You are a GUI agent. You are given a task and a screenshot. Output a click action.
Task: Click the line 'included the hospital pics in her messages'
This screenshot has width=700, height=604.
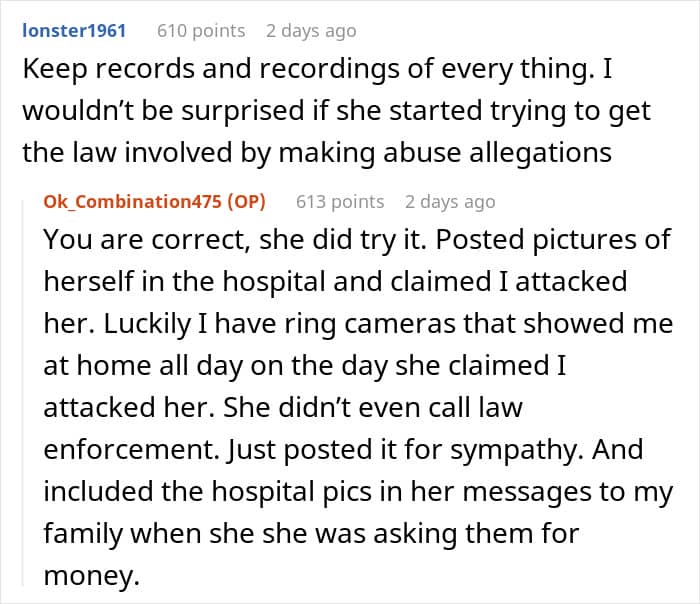[x=351, y=493]
